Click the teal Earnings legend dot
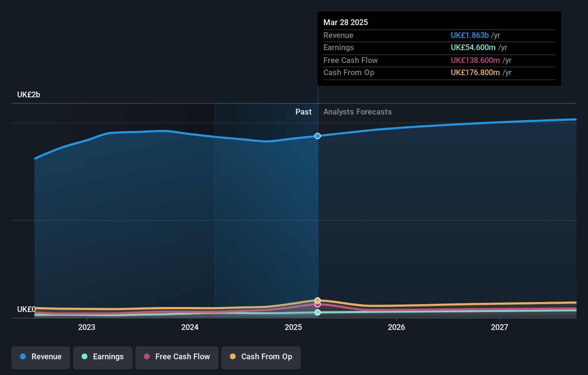 point(84,357)
